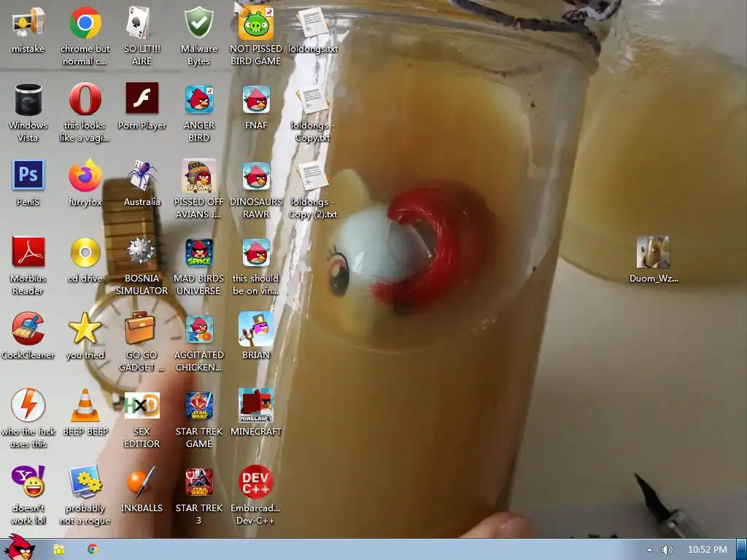Open the gold star 'you tried' icon
The height and width of the screenshot is (560, 747).
click(x=85, y=329)
